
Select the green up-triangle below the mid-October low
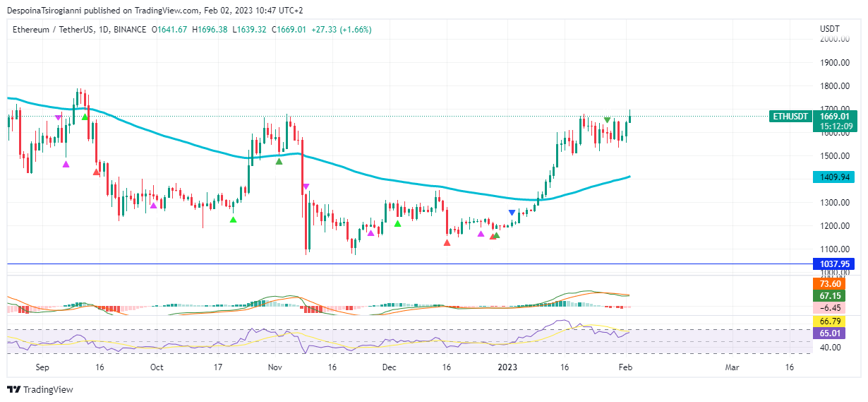click(234, 220)
